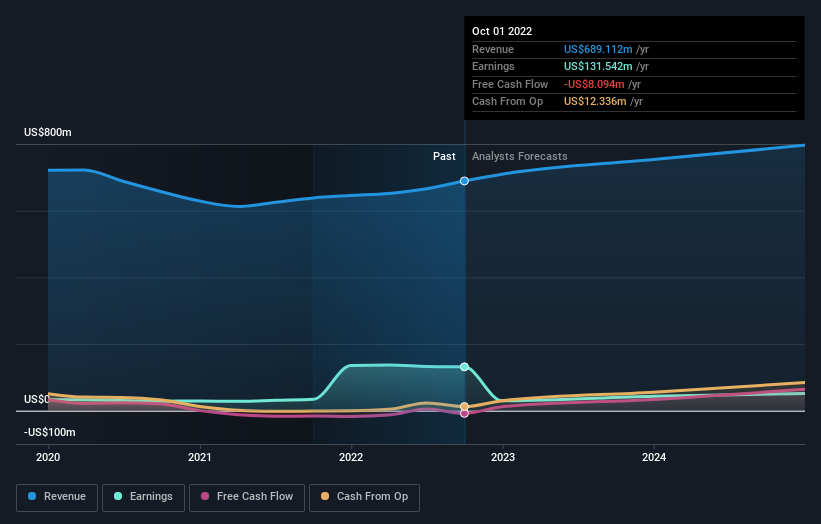Toggle the Free Cash Flow legend button
The image size is (821, 524).
click(247, 497)
